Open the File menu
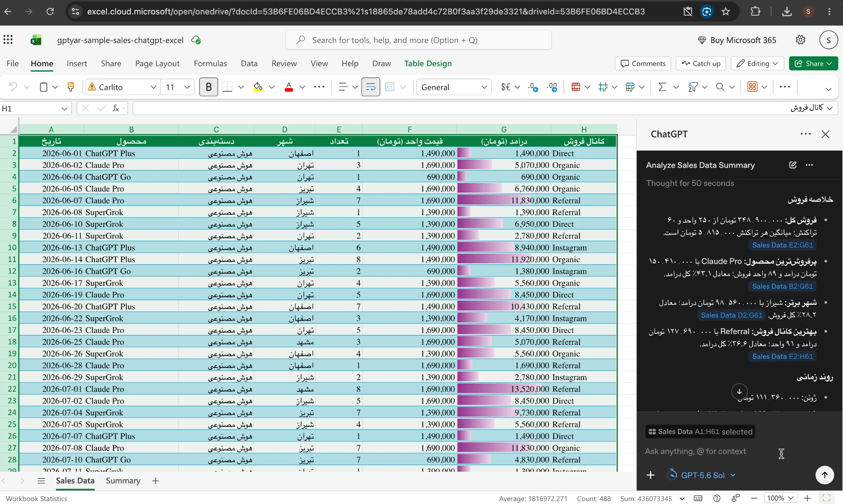The width and height of the screenshot is (843, 504). coord(12,63)
